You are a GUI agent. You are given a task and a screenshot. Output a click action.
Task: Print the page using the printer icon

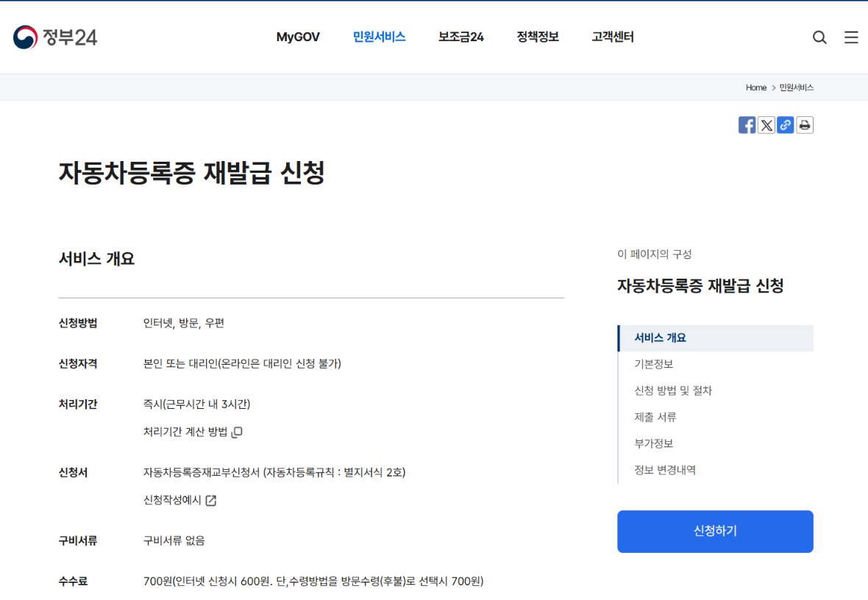click(804, 124)
